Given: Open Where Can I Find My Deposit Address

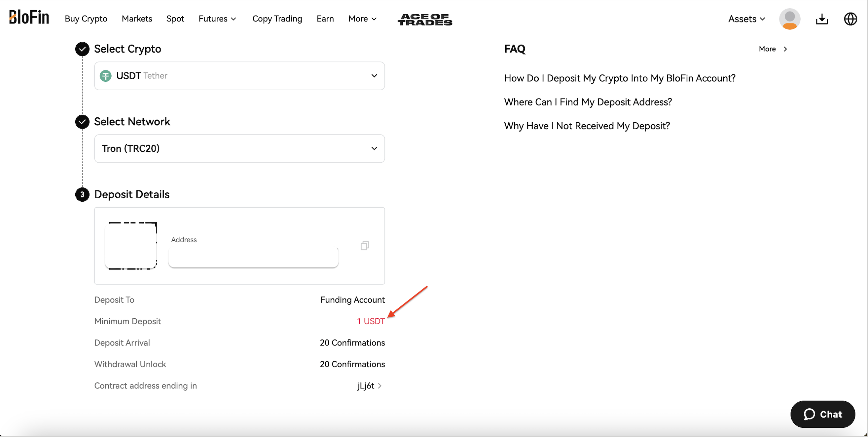Looking at the screenshot, I should point(588,102).
